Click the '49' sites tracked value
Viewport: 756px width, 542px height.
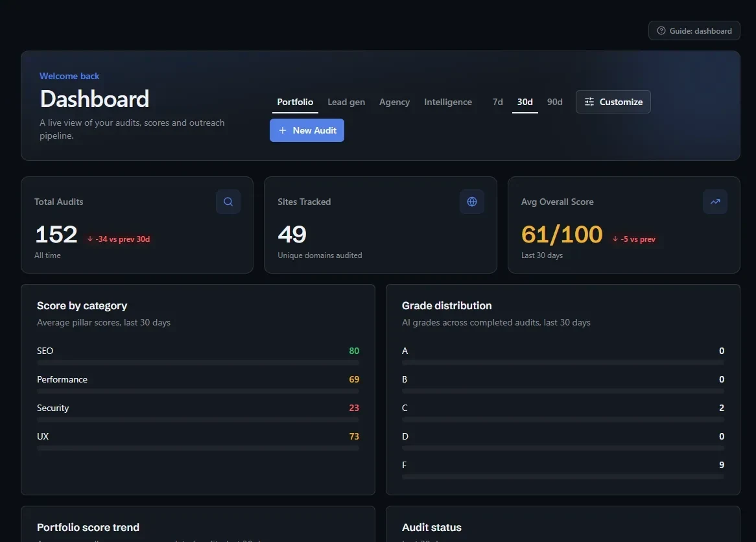click(x=292, y=234)
